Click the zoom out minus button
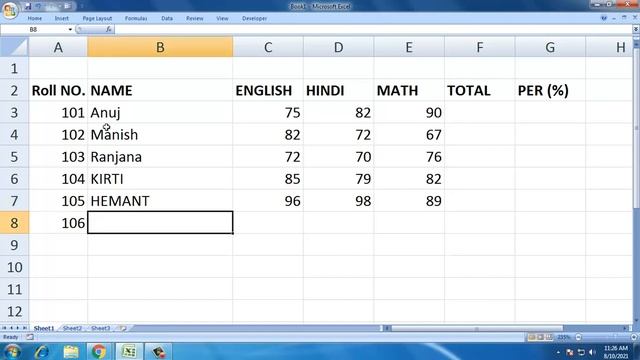The width and height of the screenshot is (640, 360). point(578,337)
